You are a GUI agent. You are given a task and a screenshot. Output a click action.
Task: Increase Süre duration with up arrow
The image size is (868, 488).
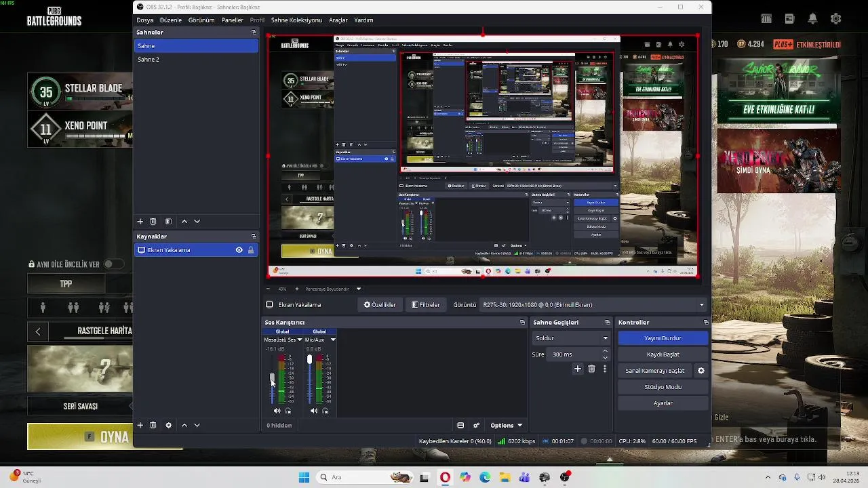point(605,351)
